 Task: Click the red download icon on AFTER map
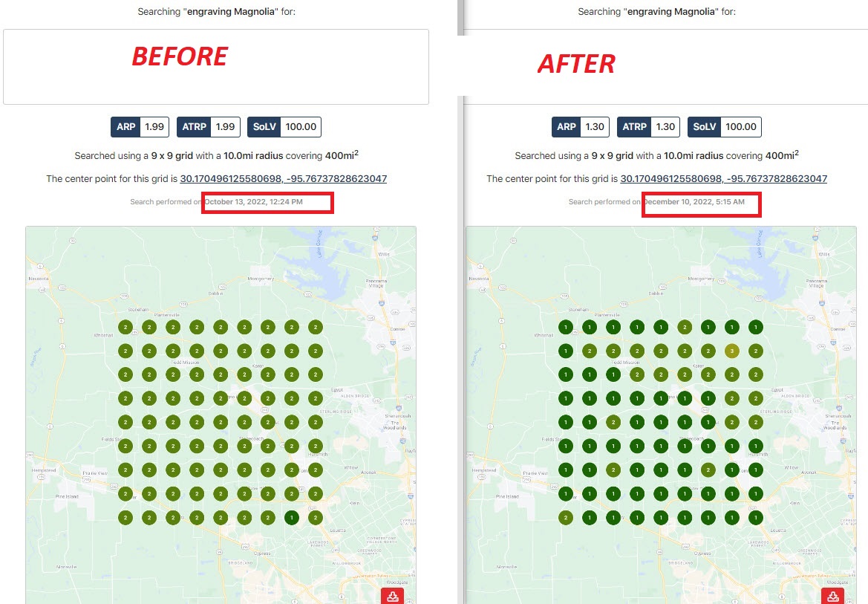[833, 597]
